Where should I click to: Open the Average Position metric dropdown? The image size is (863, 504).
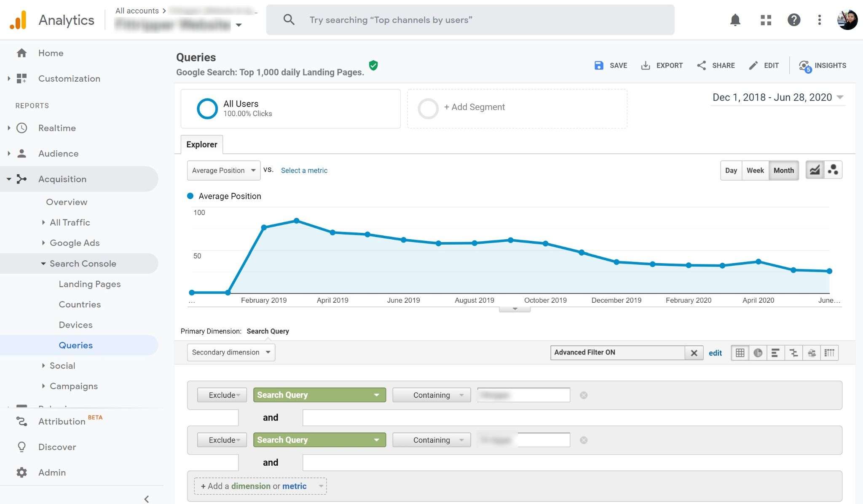click(x=222, y=170)
